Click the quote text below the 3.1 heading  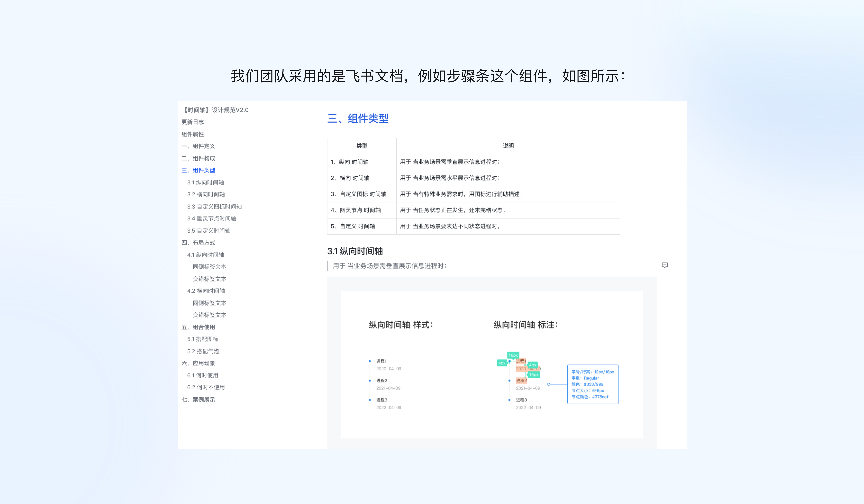coord(389,266)
